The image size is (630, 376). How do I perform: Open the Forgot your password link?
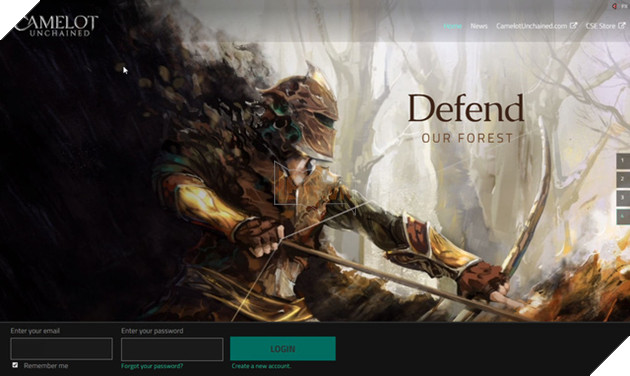tap(152, 366)
